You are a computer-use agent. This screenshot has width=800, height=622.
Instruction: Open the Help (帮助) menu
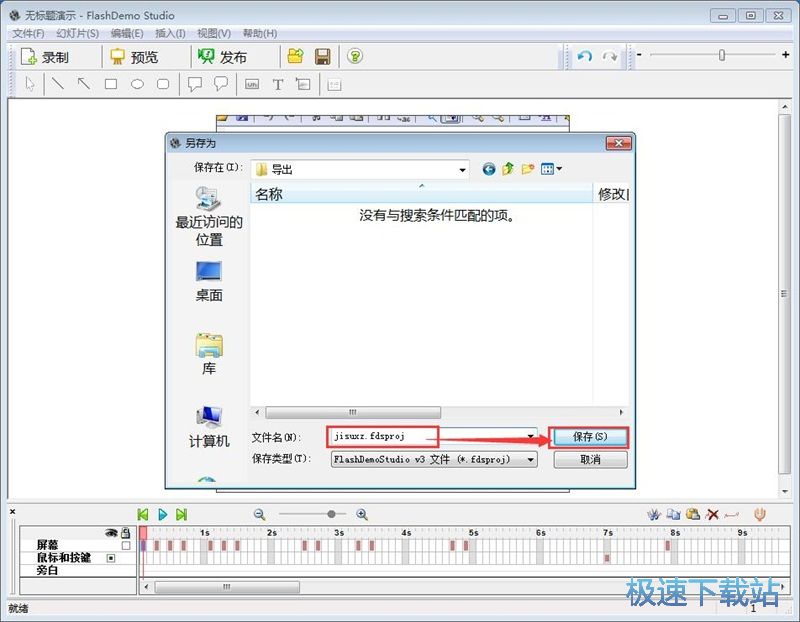pos(260,33)
